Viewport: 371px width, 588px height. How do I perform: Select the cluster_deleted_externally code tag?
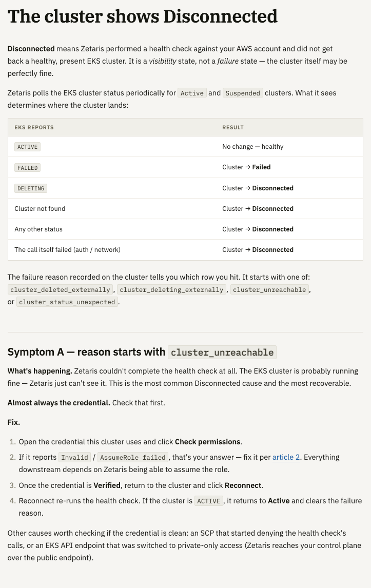coord(60,289)
